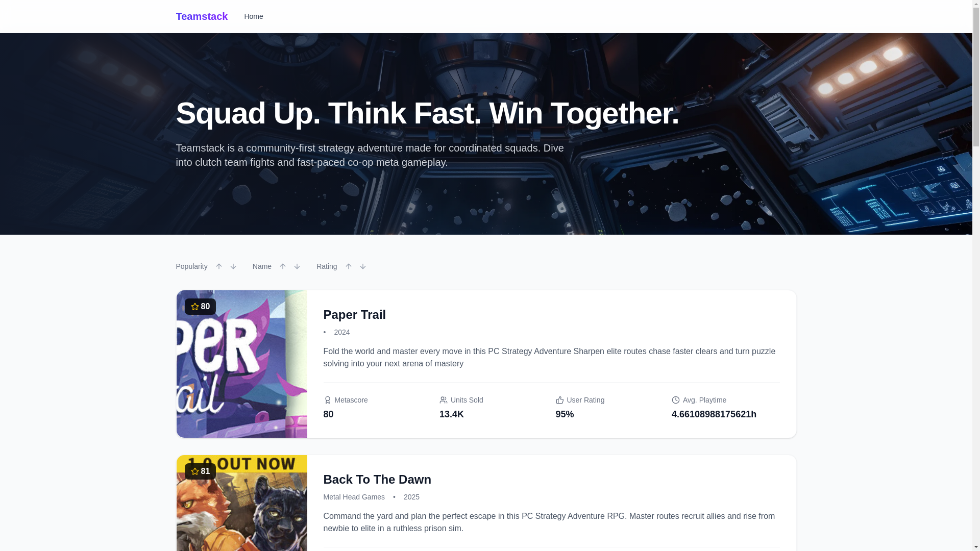
Task: Click the Teamstack logo link
Action: (202, 16)
